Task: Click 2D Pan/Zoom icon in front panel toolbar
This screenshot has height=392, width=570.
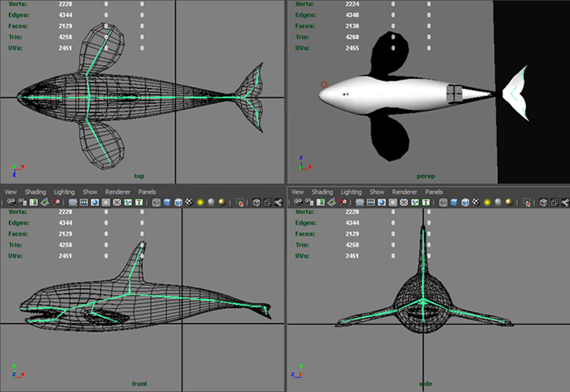Action: [56, 203]
